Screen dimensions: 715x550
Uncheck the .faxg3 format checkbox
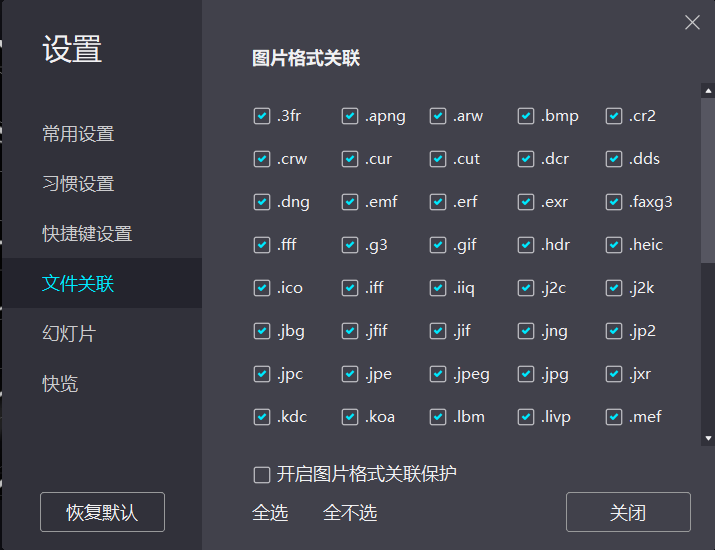point(614,202)
